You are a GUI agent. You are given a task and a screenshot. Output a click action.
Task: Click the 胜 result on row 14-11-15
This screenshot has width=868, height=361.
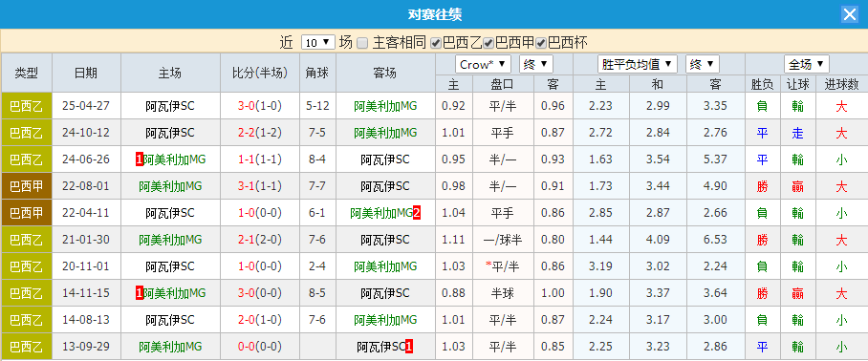click(762, 293)
